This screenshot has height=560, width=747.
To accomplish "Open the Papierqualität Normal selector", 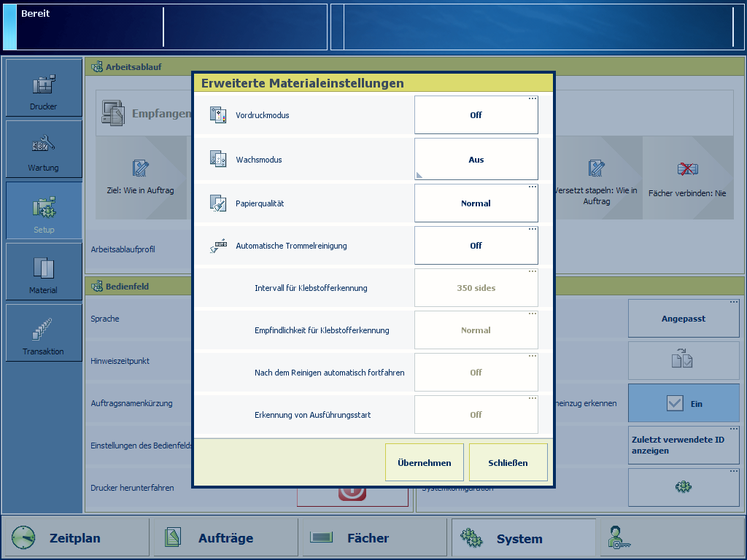I will click(476, 203).
